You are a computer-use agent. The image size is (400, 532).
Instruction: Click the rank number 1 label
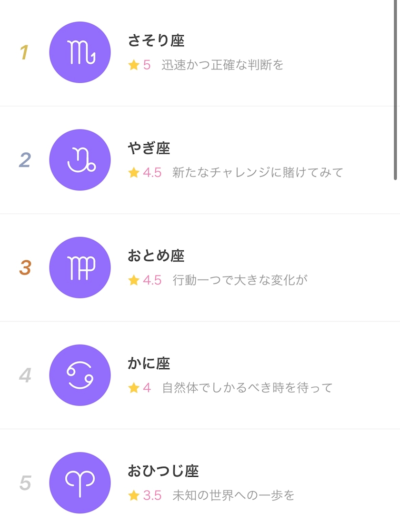coord(24,52)
